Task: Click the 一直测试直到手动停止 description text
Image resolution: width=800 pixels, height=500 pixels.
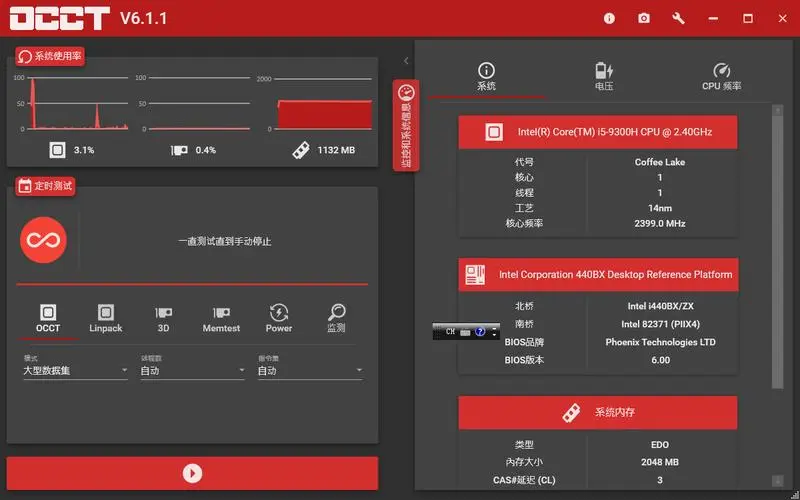Action: (x=224, y=241)
